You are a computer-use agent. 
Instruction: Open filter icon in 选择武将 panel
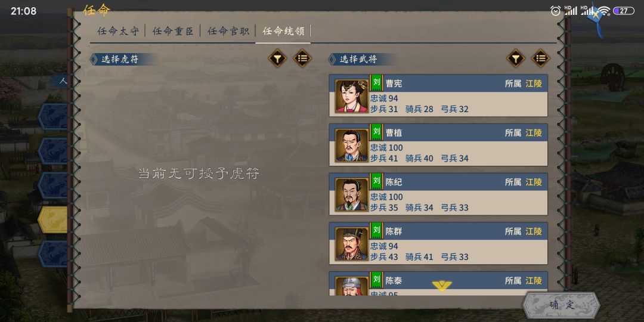516,58
